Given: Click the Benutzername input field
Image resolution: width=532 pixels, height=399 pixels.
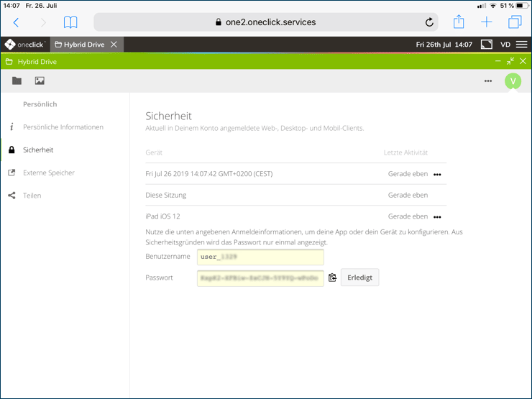Looking at the screenshot, I should pyautogui.click(x=260, y=257).
